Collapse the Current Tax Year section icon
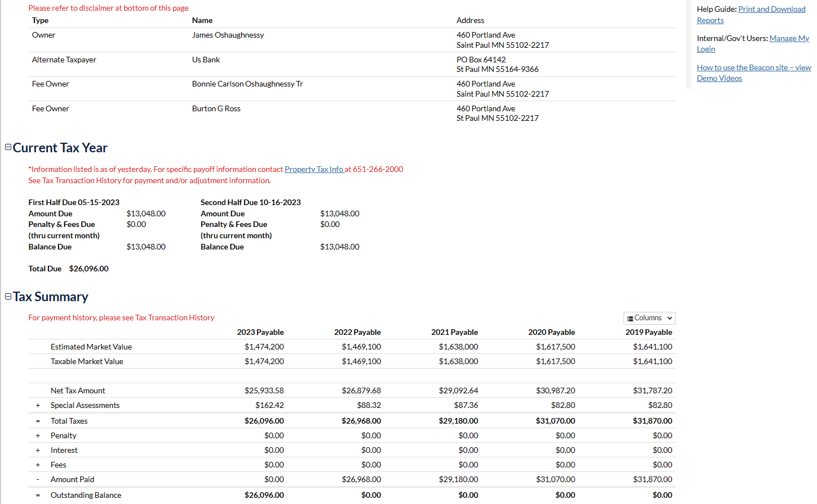 pyautogui.click(x=8, y=147)
